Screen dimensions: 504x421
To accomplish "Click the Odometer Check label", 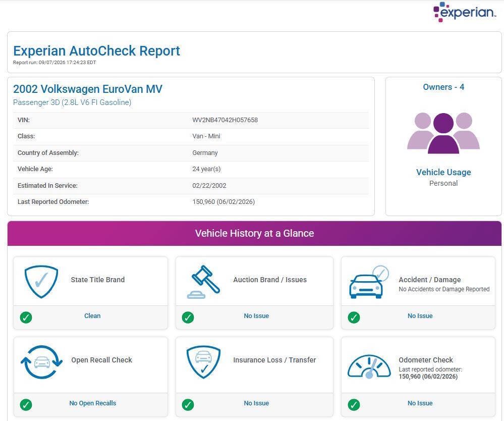I will pos(426,360).
